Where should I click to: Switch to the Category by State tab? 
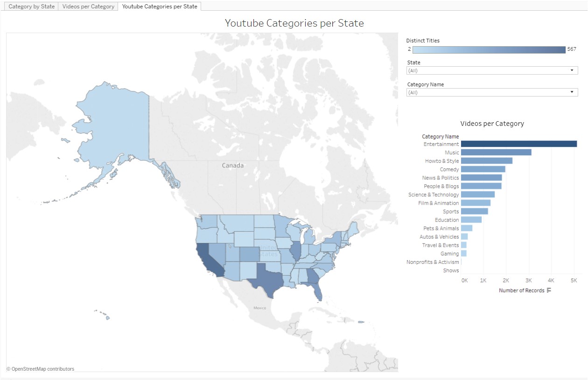coord(32,7)
